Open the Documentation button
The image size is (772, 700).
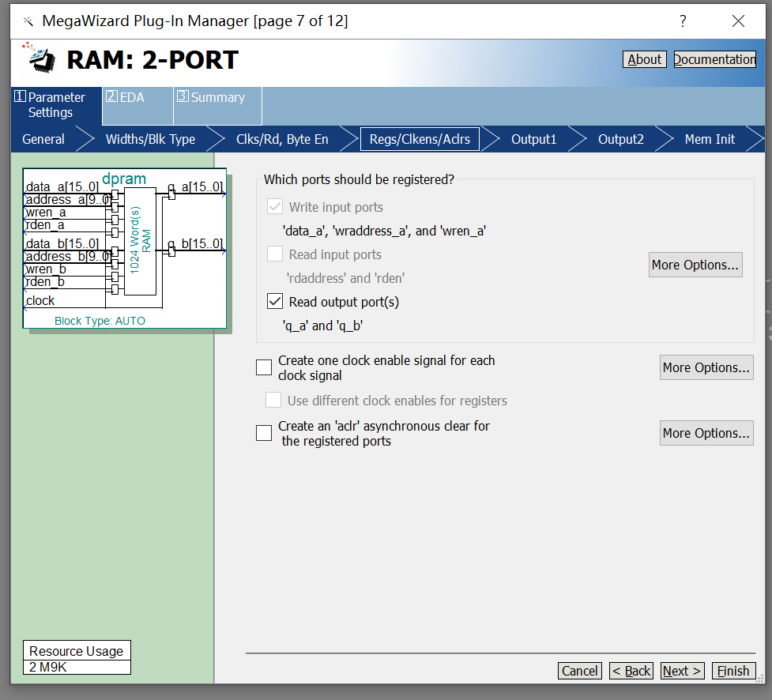[x=714, y=59]
